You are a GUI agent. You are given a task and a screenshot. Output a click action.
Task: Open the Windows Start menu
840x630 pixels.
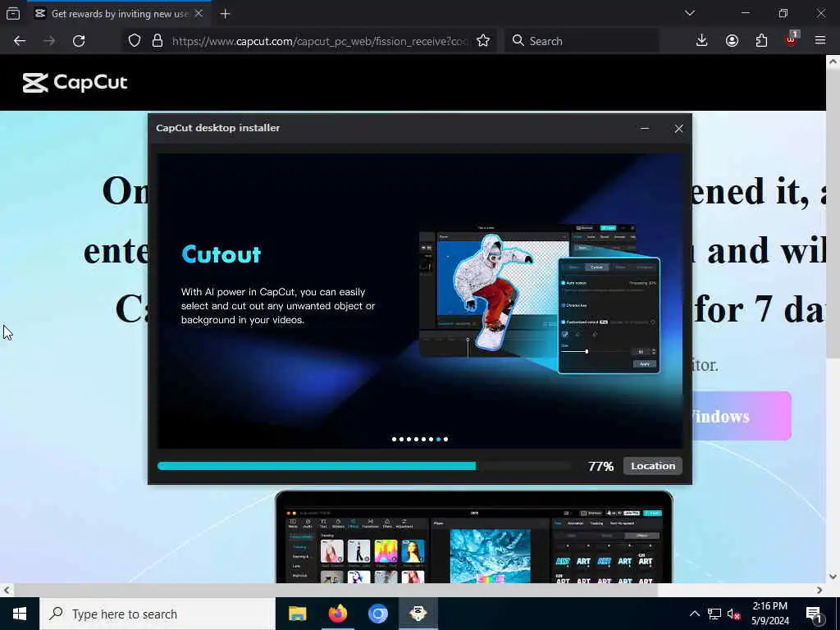click(x=20, y=614)
